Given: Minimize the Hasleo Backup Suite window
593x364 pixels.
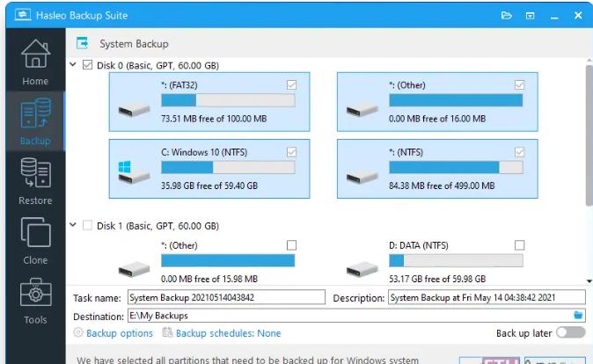Looking at the screenshot, I should coord(554,16).
